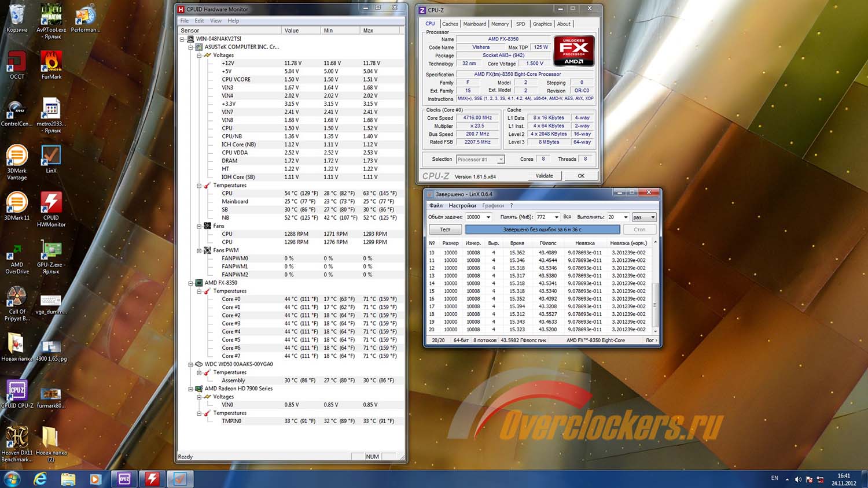Launch Internet Explorer from the taskbar

point(40,479)
